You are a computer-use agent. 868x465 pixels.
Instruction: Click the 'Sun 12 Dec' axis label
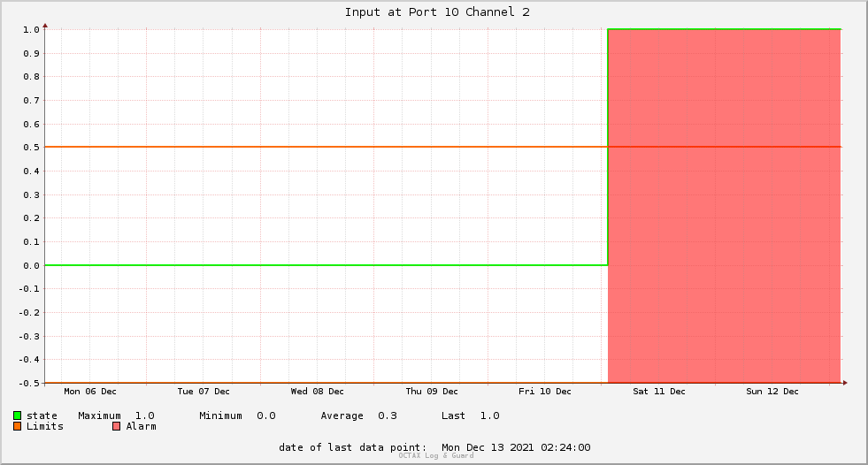(772, 392)
